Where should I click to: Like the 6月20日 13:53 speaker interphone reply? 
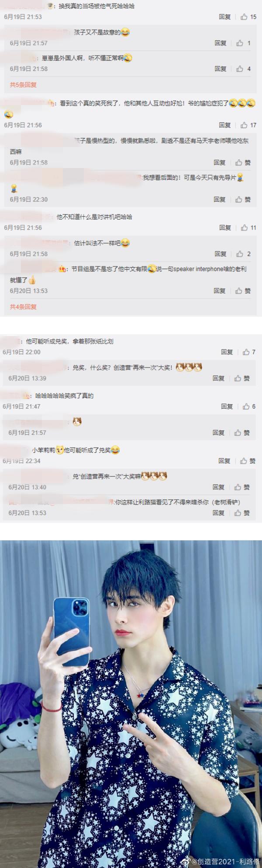243,290
